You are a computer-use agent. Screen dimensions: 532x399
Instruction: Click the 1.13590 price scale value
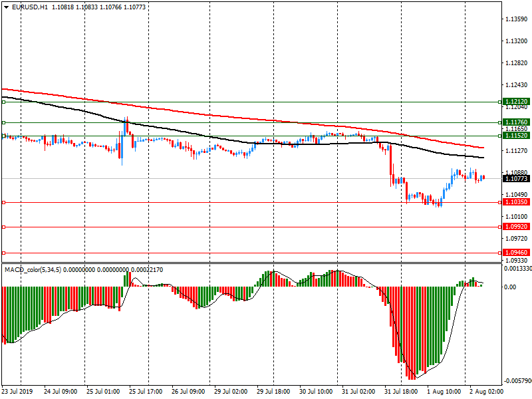point(517,19)
